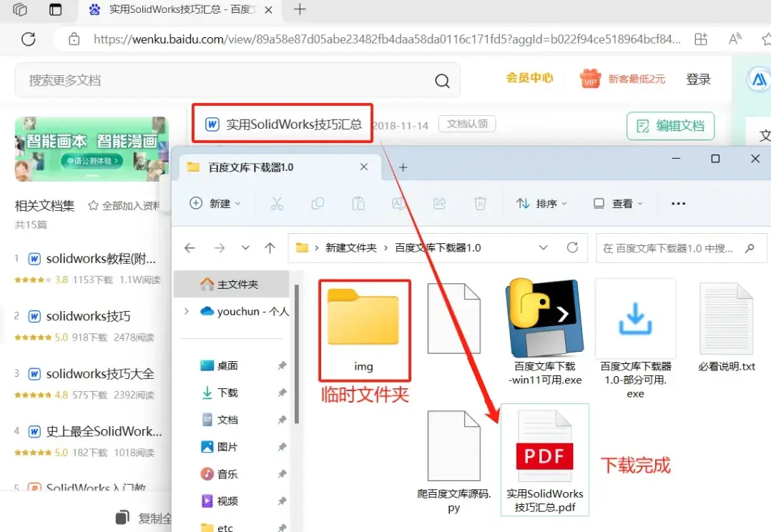Open 史上最全SolidWork... related document
This screenshot has width=771, height=532.
[x=104, y=432]
